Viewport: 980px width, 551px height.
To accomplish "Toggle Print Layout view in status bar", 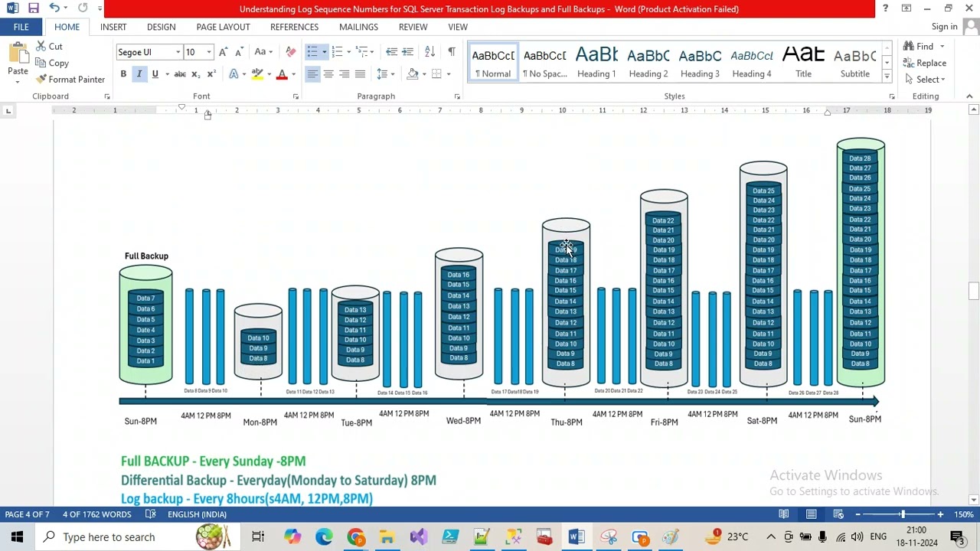I will pyautogui.click(x=811, y=514).
